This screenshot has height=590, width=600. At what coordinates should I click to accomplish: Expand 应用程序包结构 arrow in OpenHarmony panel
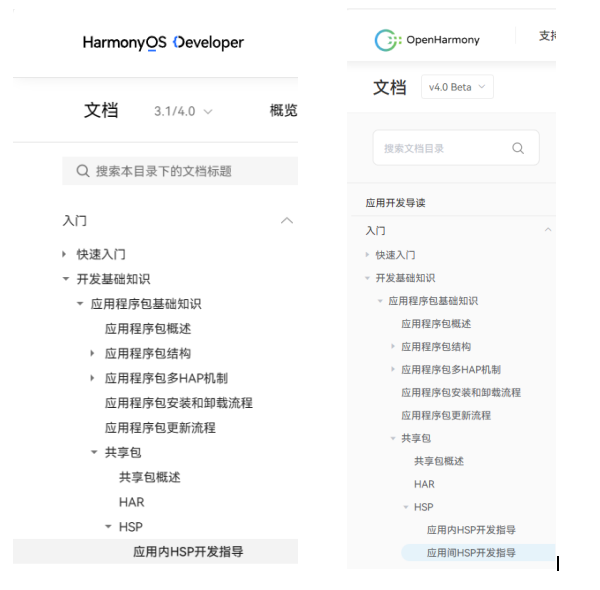click(x=393, y=346)
